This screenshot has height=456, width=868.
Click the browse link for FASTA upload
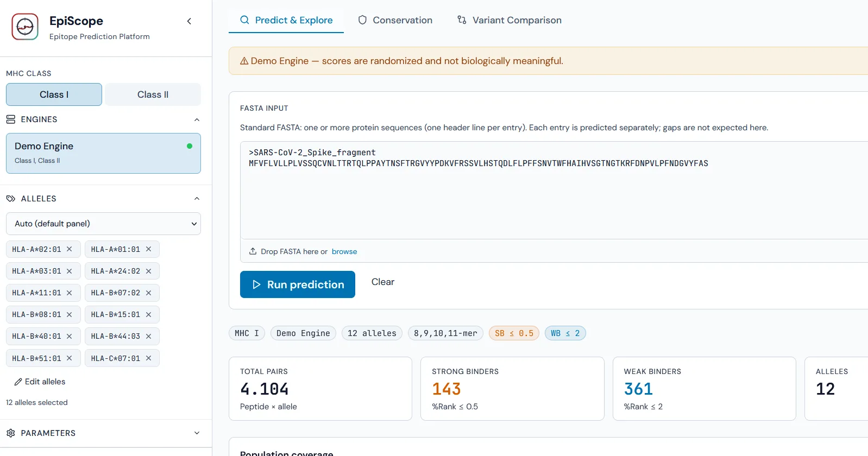[344, 251]
